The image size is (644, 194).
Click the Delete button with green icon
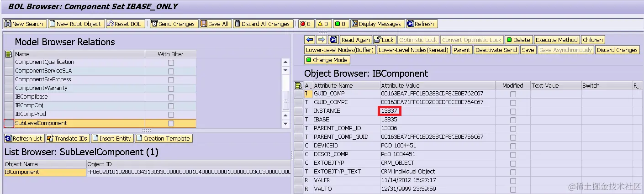point(518,40)
